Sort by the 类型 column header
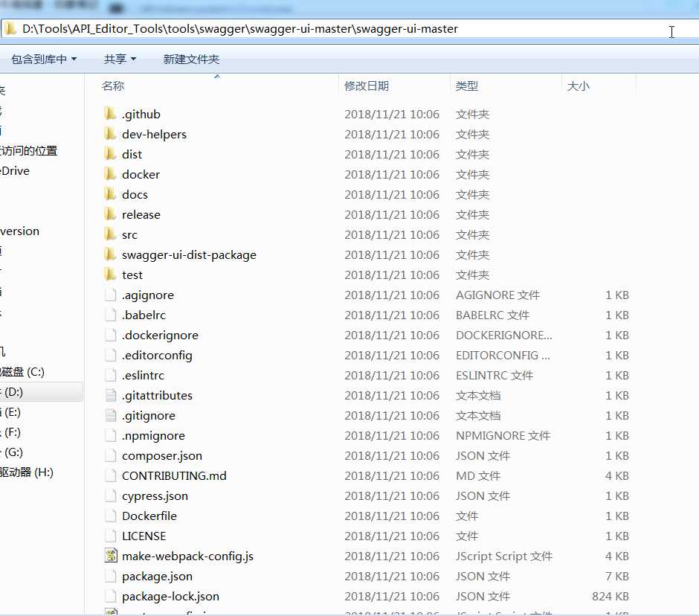 [467, 86]
